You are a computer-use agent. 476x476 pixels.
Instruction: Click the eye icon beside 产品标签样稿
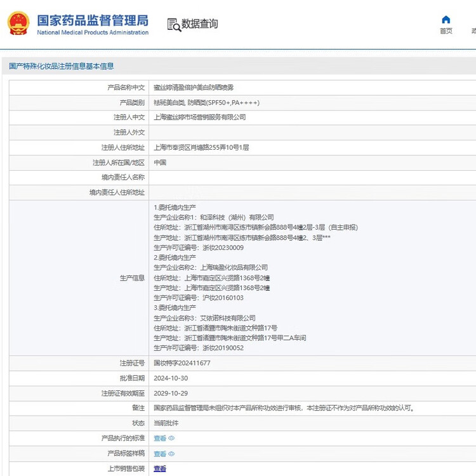pos(171,454)
